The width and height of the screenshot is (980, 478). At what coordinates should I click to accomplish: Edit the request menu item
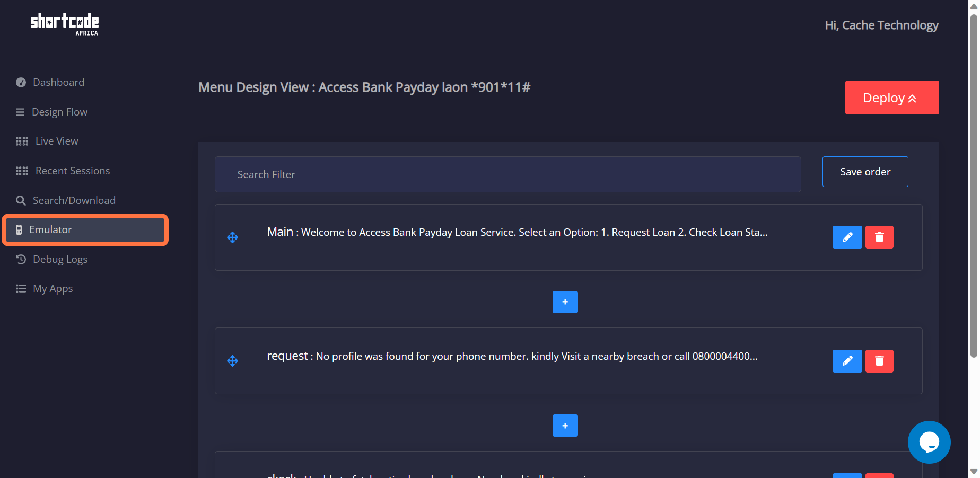click(x=847, y=361)
